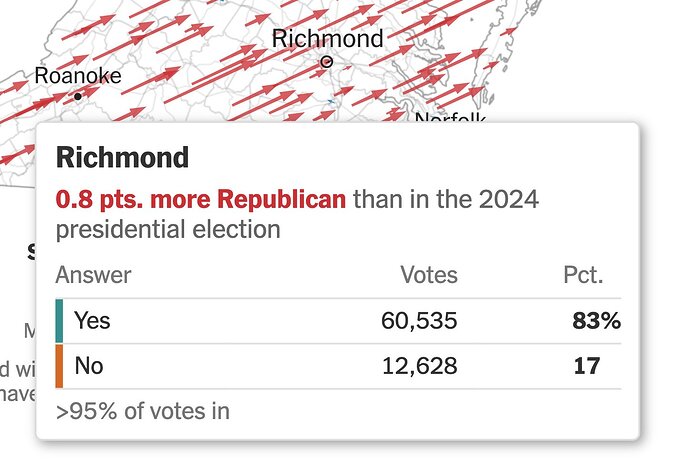Click the Richmond tooltip title

tap(122, 157)
